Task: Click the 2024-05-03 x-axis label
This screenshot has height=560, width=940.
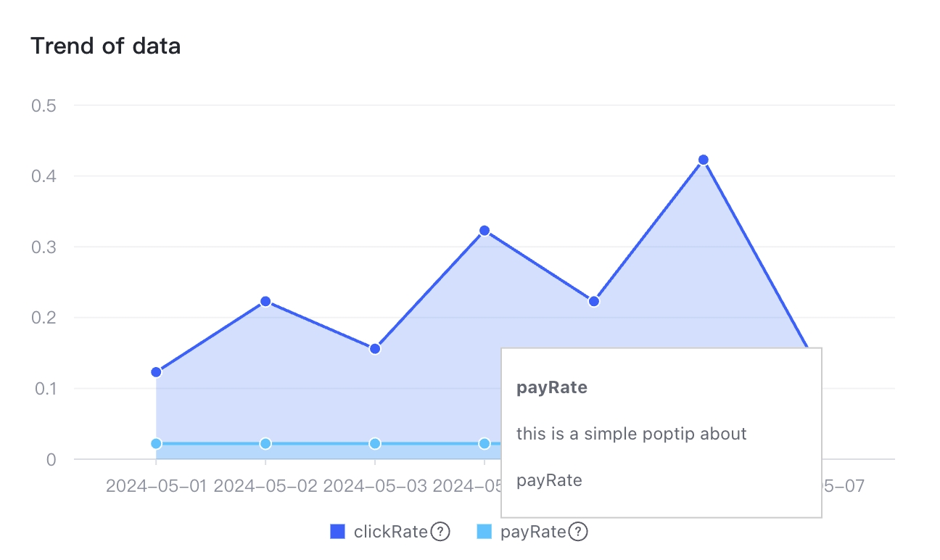Action: pyautogui.click(x=375, y=486)
